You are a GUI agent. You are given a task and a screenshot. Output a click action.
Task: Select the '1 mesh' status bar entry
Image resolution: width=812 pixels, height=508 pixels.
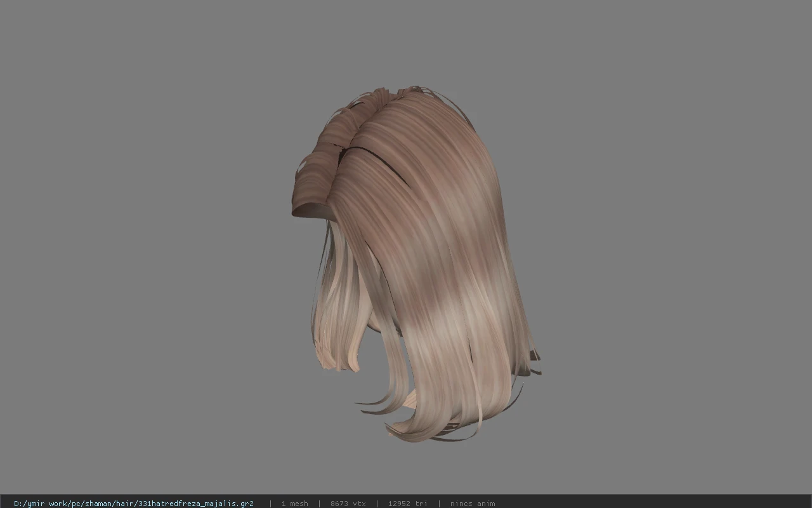[295, 504]
